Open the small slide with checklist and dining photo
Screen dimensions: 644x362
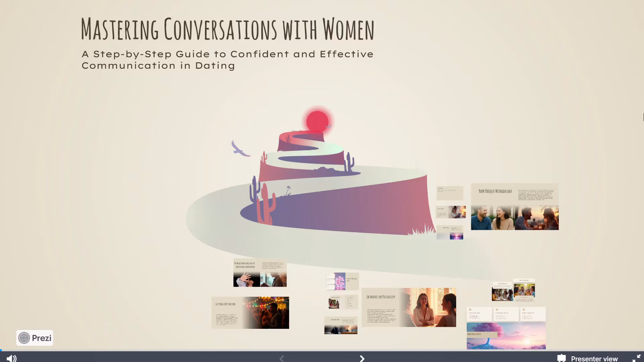pos(343,302)
